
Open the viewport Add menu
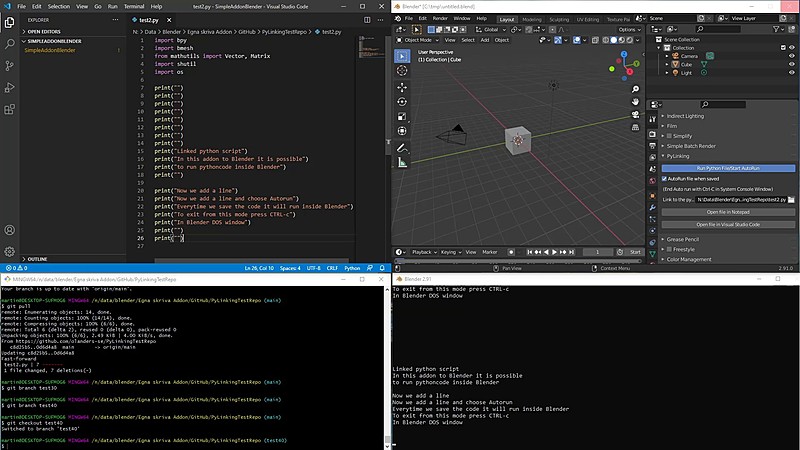[x=484, y=40]
